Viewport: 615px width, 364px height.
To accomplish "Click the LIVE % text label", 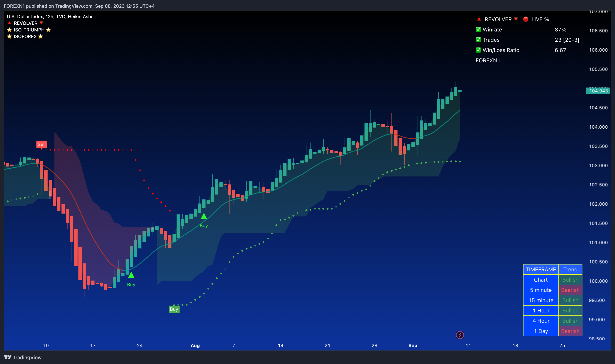I will point(540,19).
